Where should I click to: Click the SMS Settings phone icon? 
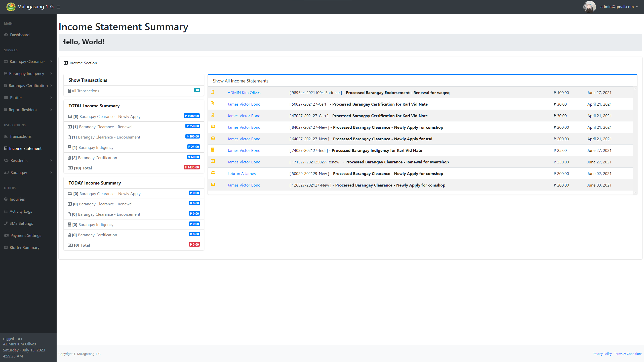point(6,223)
